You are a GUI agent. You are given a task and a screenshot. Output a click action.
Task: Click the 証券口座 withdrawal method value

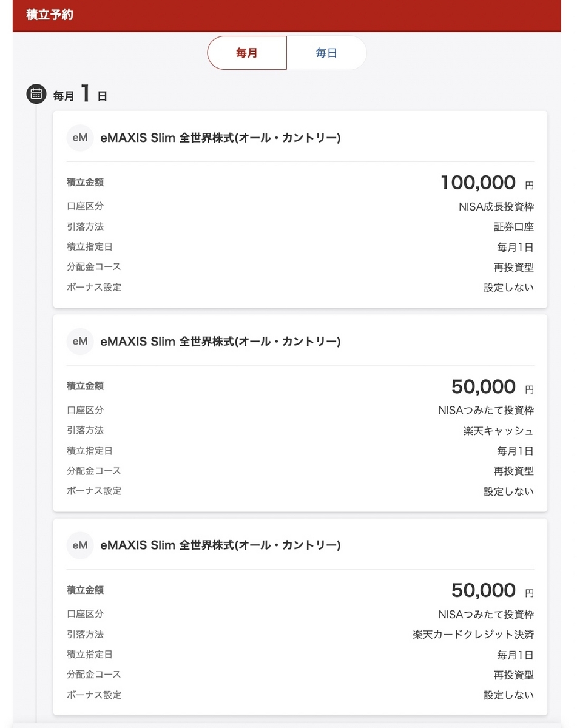click(514, 227)
